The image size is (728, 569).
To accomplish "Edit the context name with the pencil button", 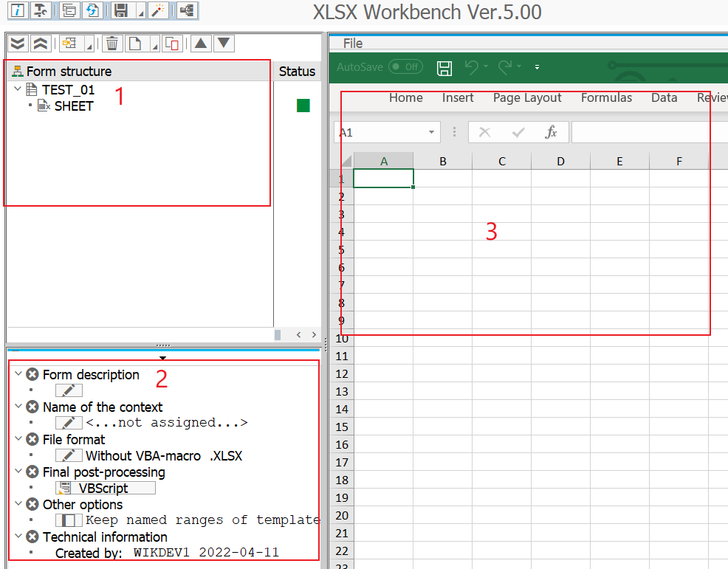I will click(x=69, y=423).
